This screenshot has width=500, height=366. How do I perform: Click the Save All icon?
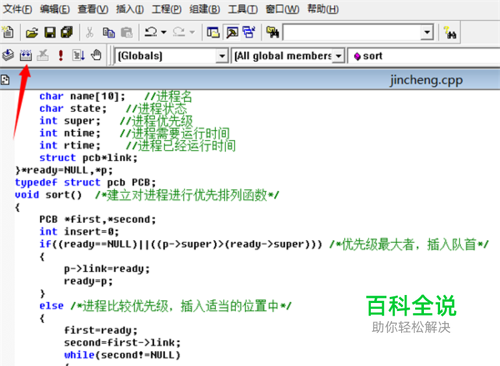coord(67,32)
